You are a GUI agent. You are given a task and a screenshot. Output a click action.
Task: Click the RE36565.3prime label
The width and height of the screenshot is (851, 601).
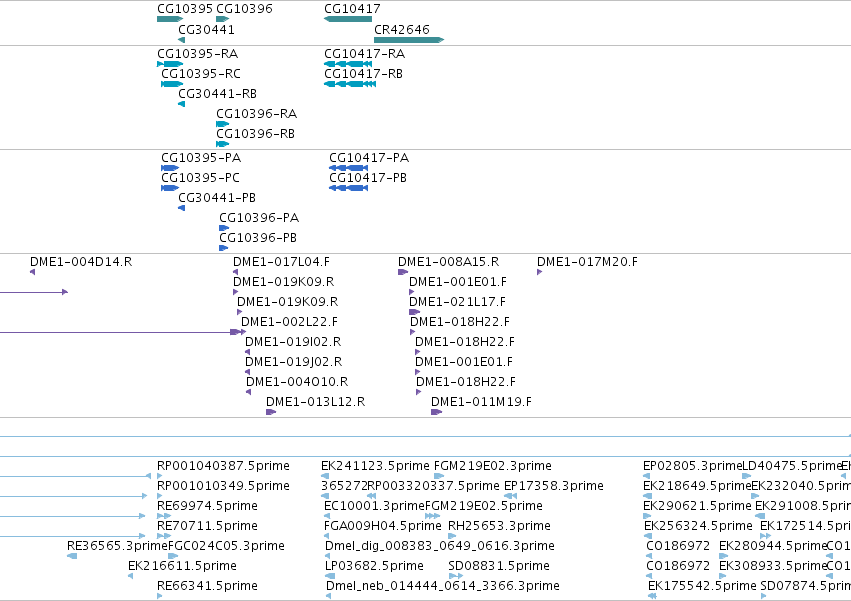[x=117, y=546]
